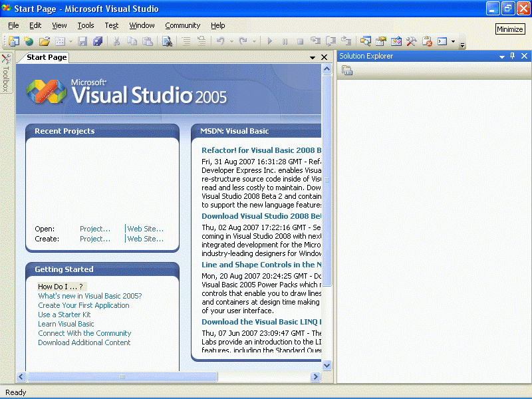Click the Cut scissors icon
Image resolution: width=532 pixels, height=399 pixels.
click(116, 41)
